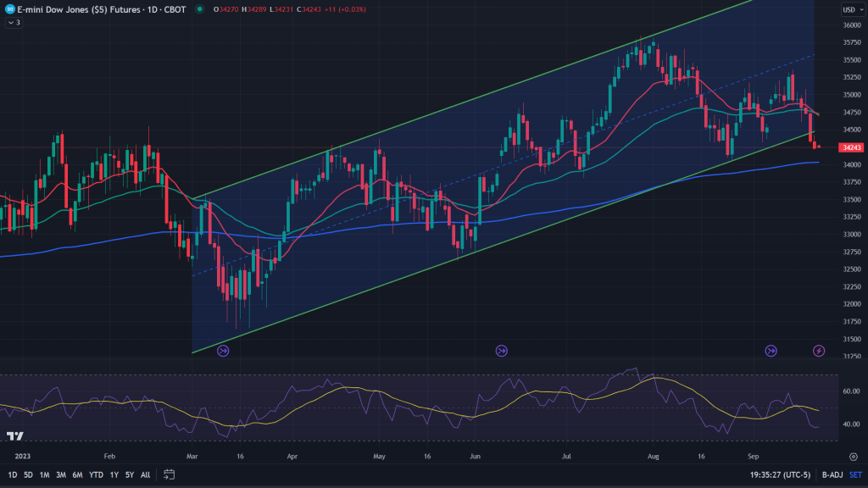Image resolution: width=868 pixels, height=488 pixels.
Task: Click the contract rollover marker in early March
Action: click(224, 350)
